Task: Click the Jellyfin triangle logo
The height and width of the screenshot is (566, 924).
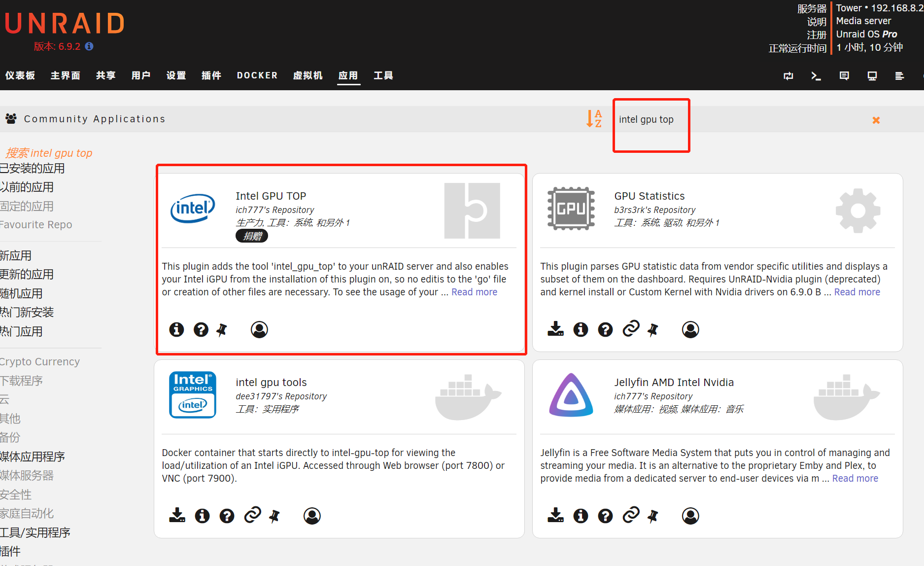Action: [x=571, y=395]
